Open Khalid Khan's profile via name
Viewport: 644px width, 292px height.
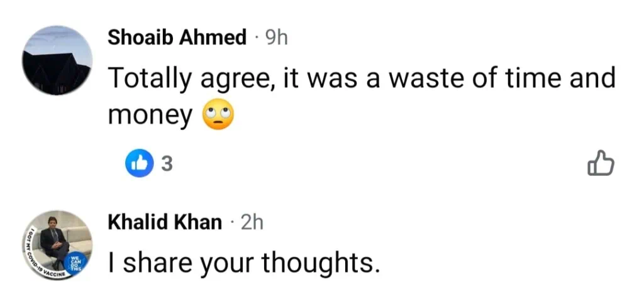165,222
